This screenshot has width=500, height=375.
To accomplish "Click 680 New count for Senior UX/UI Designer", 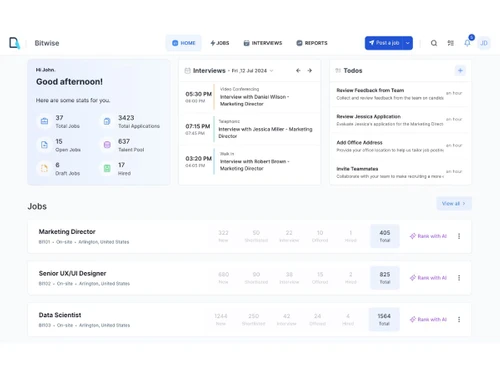I will point(223,278).
